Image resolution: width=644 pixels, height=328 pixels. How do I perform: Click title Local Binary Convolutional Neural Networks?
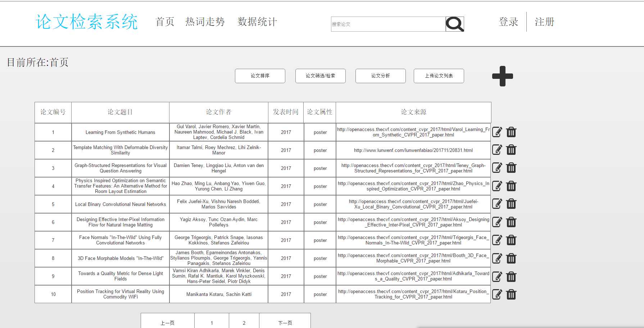click(x=121, y=205)
